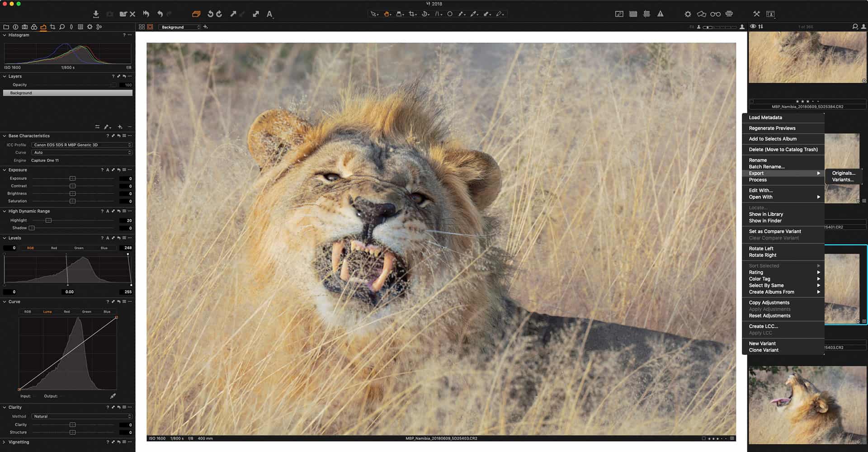Viewport: 868px width, 452px height.
Task: Click the exposure warning triangle icon
Action: pos(660,14)
